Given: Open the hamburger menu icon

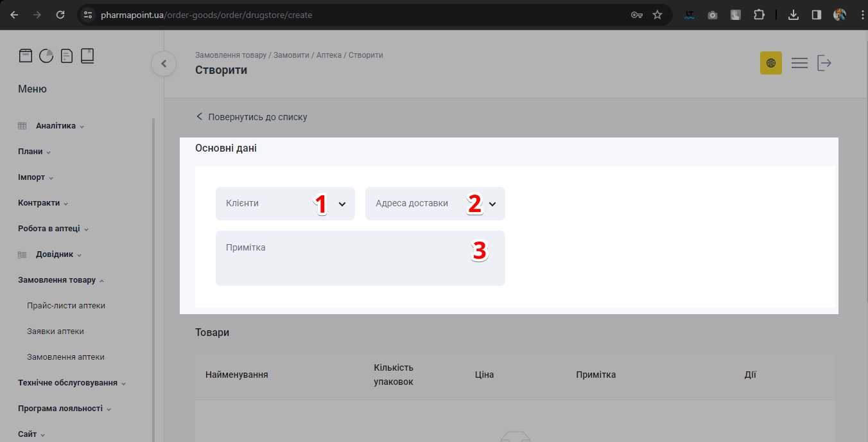Looking at the screenshot, I should tap(799, 63).
